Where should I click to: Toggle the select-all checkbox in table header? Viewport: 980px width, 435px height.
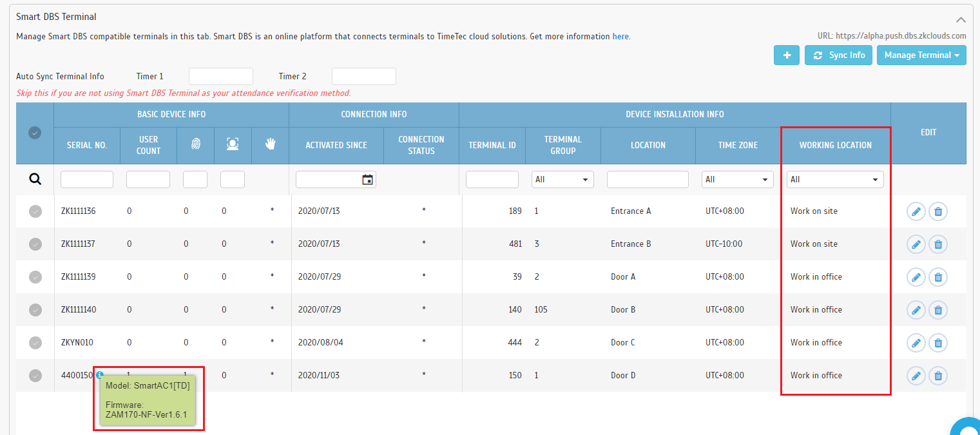[x=35, y=132]
